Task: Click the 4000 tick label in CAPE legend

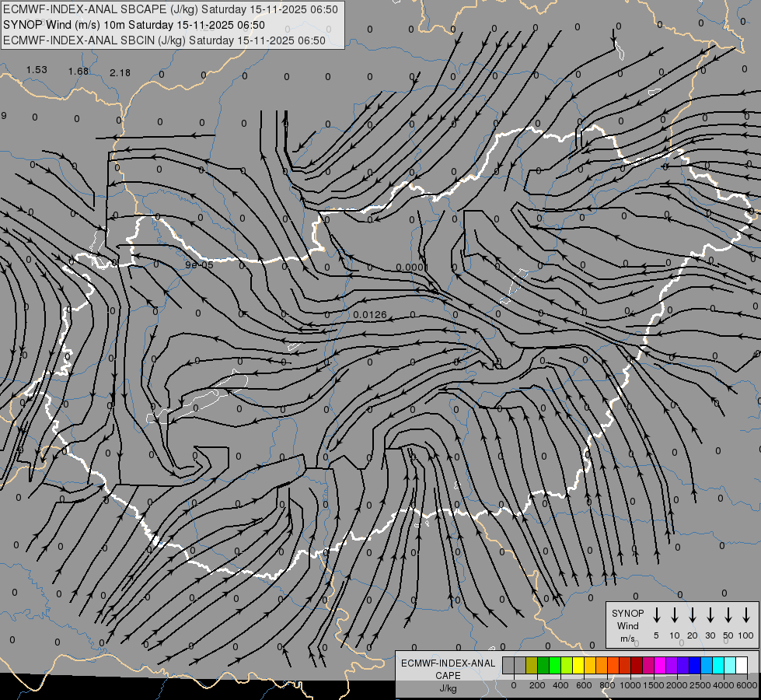Action: (724, 685)
